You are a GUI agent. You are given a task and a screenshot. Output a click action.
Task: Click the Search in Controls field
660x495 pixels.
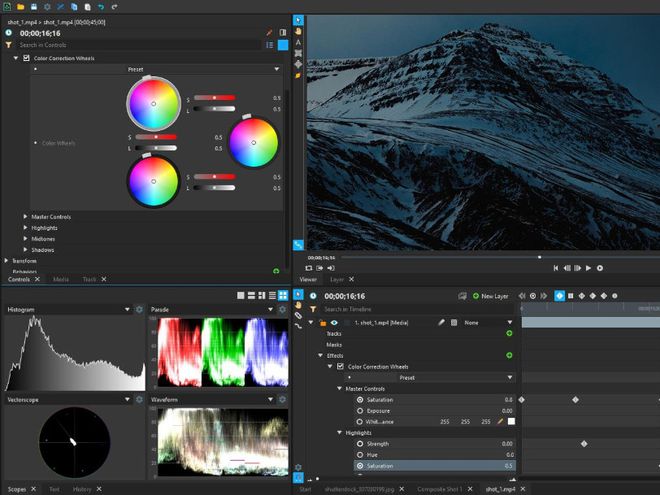pos(139,45)
